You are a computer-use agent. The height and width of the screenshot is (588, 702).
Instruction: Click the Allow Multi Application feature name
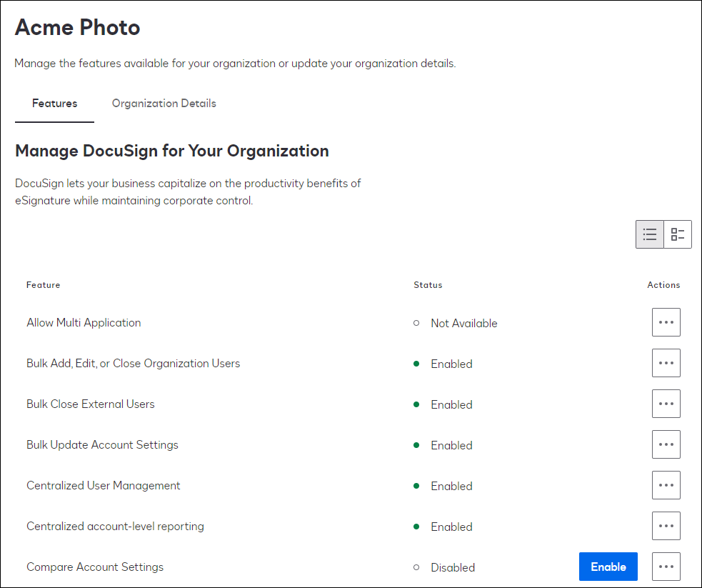(x=84, y=323)
